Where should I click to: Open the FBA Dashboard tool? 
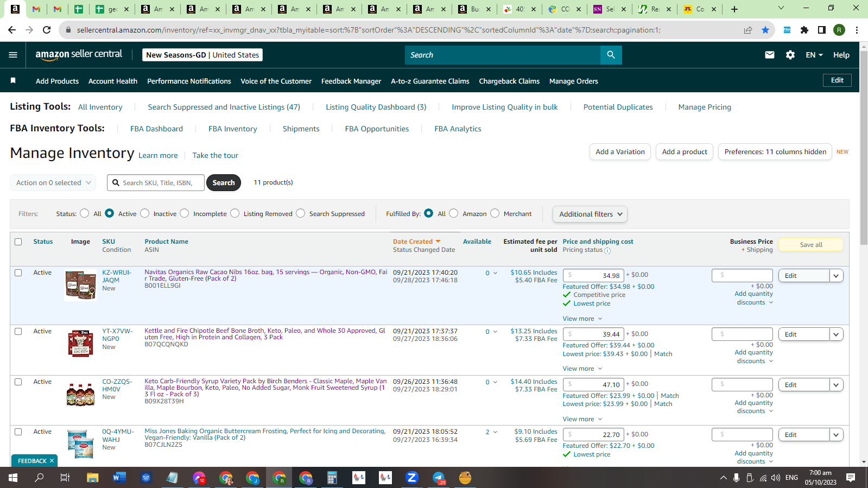pyautogui.click(x=156, y=129)
